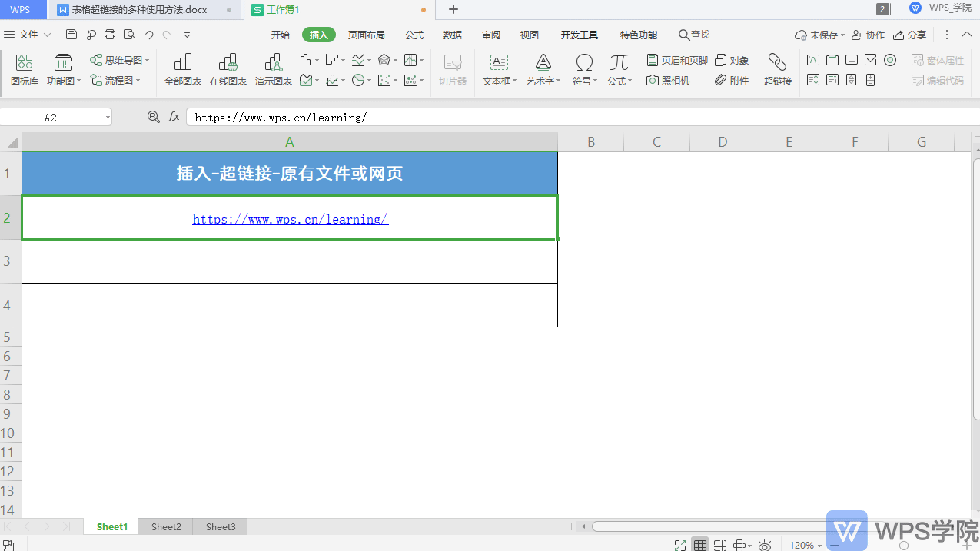Click the 协作 collaborate button
980x551 pixels.
pyautogui.click(x=868, y=35)
